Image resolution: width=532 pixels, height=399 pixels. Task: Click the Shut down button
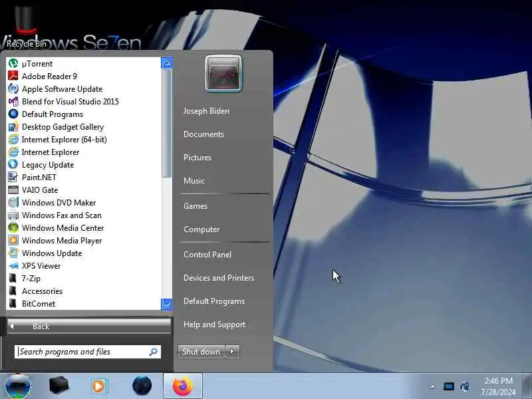tap(201, 352)
